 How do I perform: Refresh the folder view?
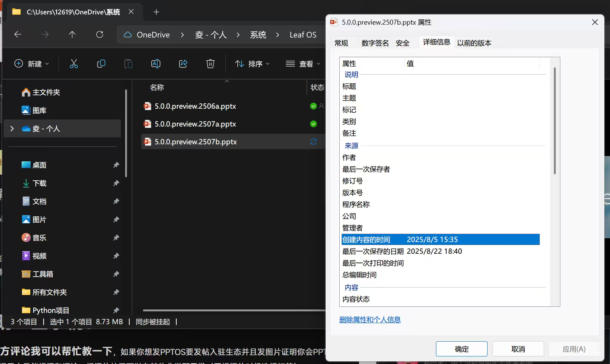pyautogui.click(x=99, y=34)
